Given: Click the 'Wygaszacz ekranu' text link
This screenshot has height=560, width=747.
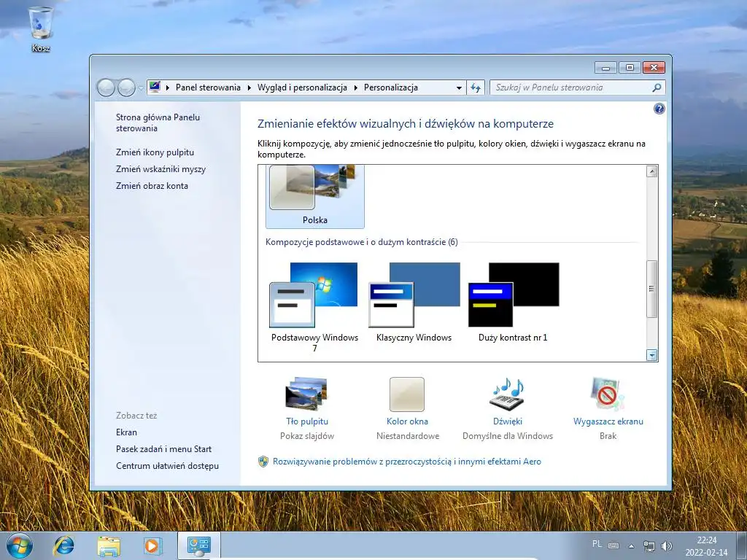Looking at the screenshot, I should pos(608,421).
